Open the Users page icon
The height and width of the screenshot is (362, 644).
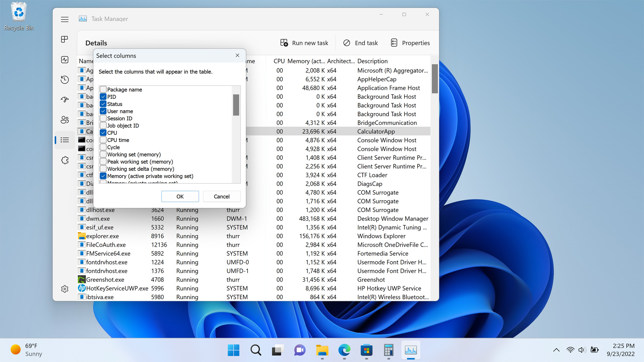coord(65,120)
